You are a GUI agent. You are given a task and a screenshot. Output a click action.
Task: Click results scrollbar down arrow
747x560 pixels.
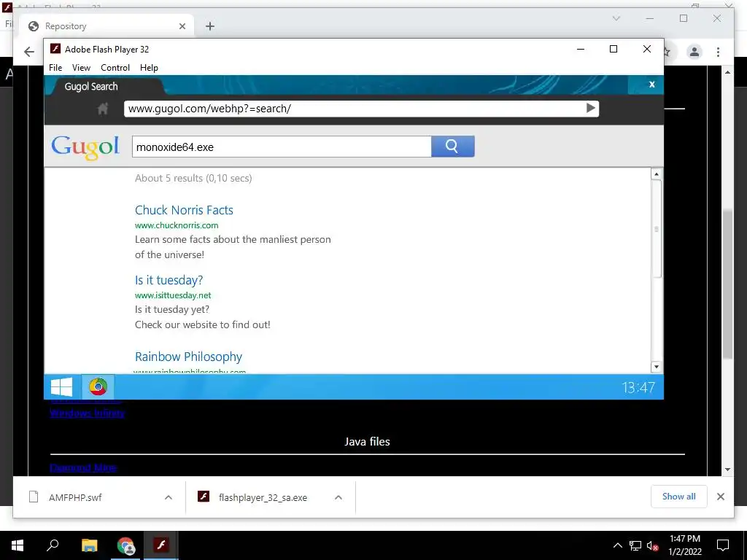[657, 367]
